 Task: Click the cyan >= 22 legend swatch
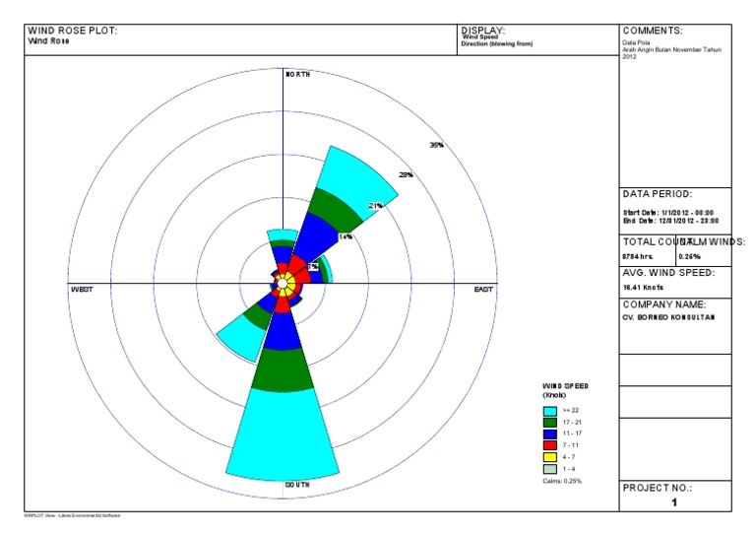[x=549, y=411]
